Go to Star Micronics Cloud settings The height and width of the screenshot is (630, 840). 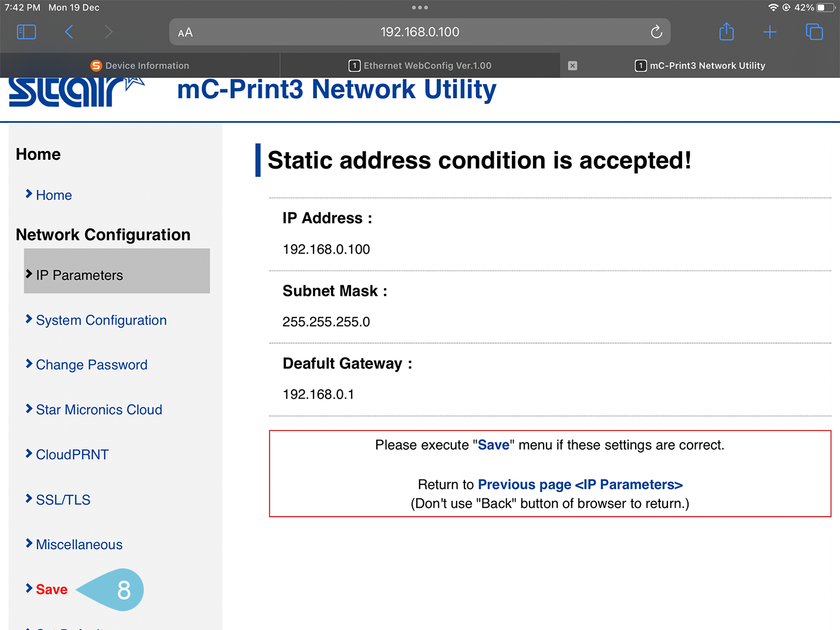tap(99, 410)
